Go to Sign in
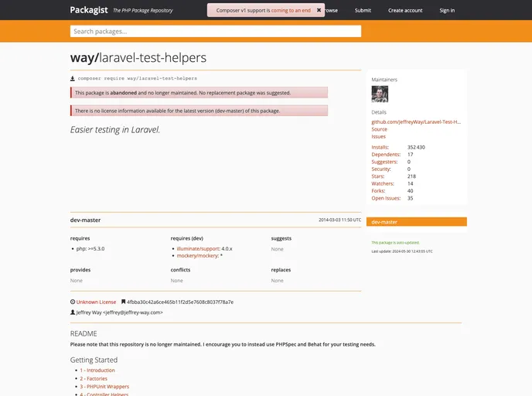Screen dimensions: 532x396 (x=447, y=11)
